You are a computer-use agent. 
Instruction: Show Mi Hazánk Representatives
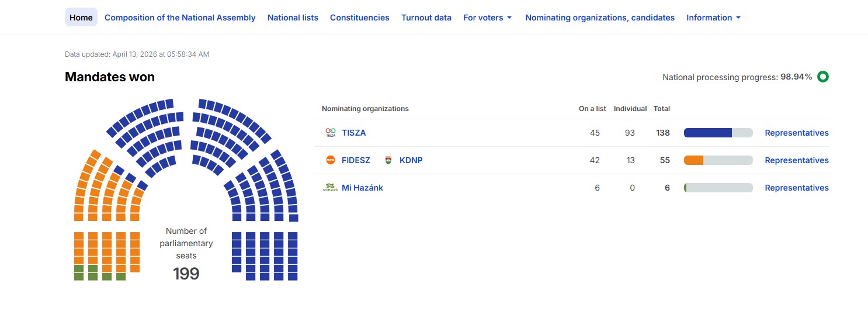tap(796, 188)
